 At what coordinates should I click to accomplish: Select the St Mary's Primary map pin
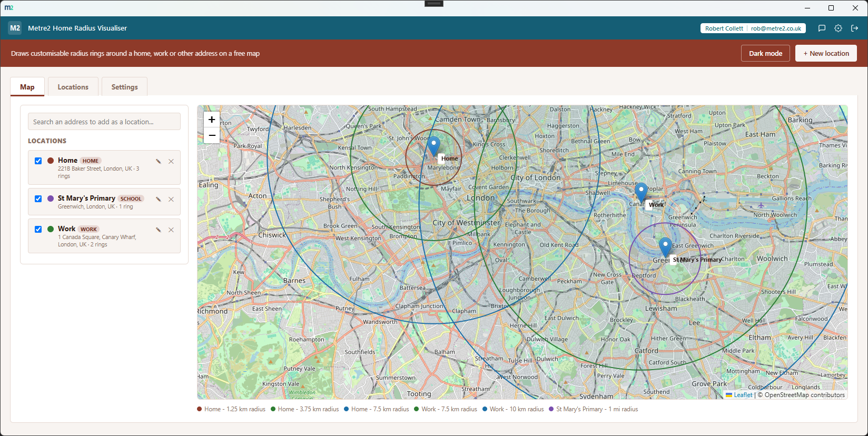click(x=665, y=247)
